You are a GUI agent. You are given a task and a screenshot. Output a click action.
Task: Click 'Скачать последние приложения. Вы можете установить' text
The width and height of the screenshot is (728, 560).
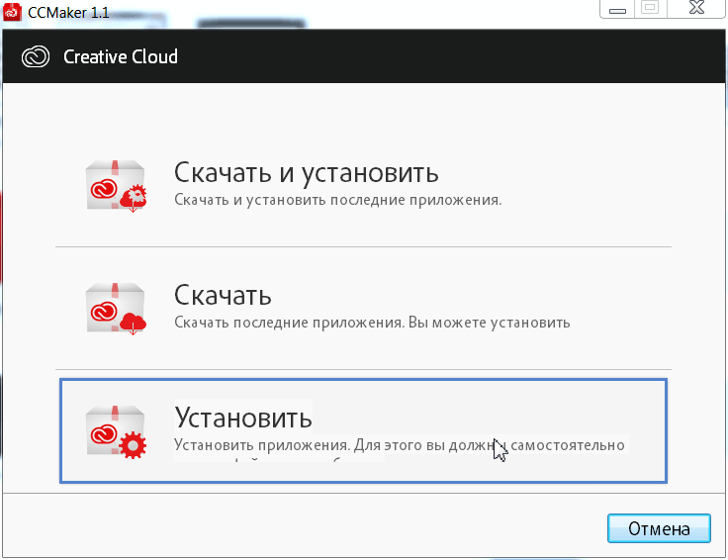tap(372, 323)
